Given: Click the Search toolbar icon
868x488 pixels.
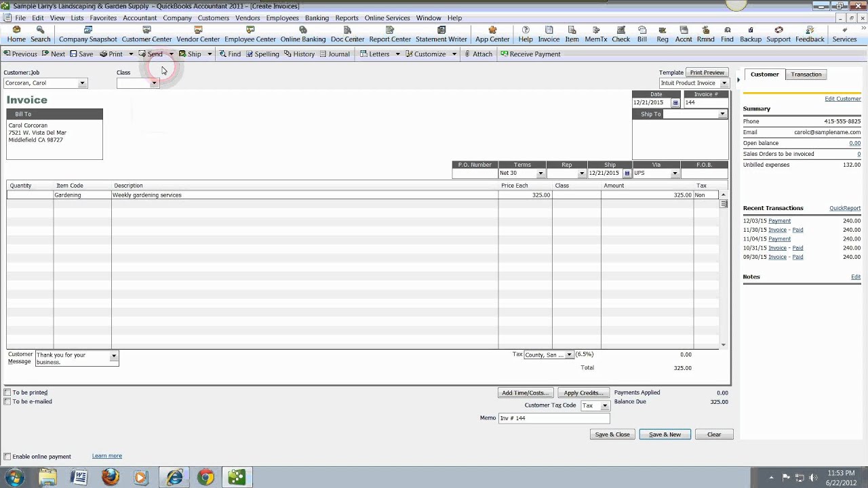Looking at the screenshot, I should [x=41, y=35].
